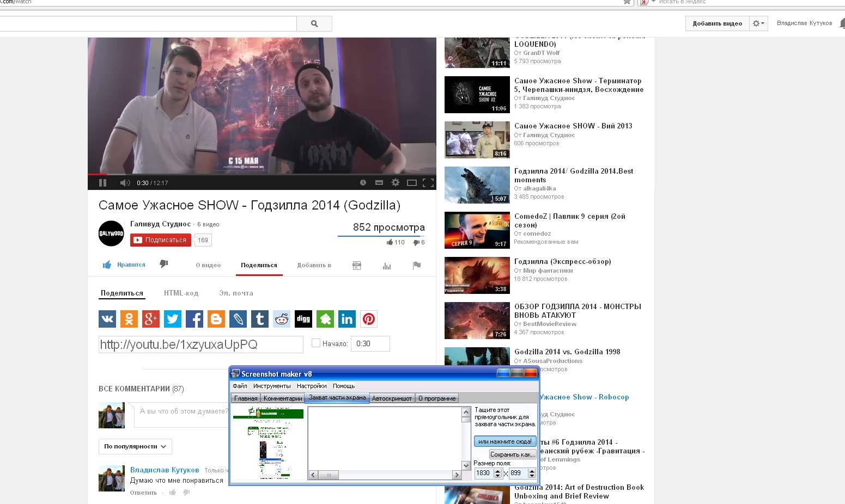Switch to the Главная tab
This screenshot has width=845, height=504.
point(246,398)
